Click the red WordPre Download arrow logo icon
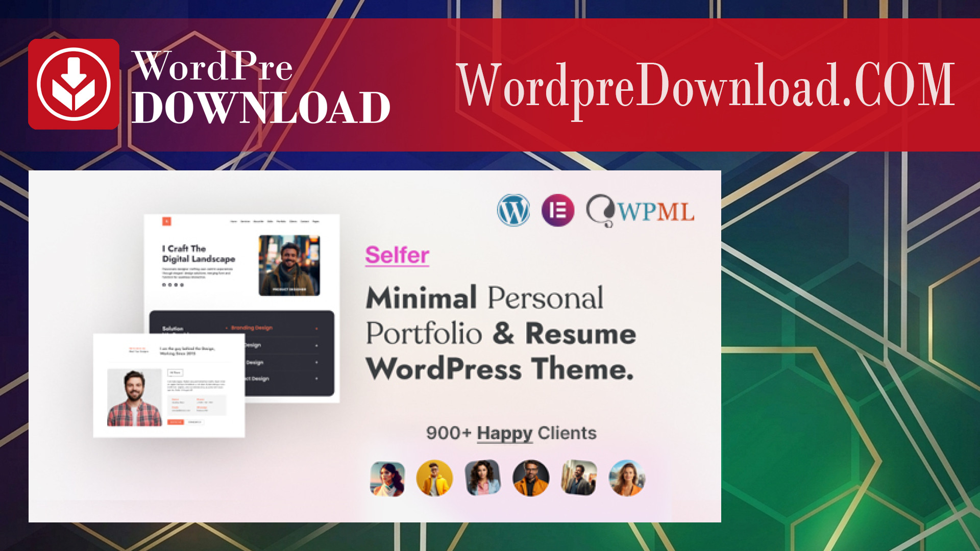Viewport: 980px width, 551px height. tap(73, 84)
